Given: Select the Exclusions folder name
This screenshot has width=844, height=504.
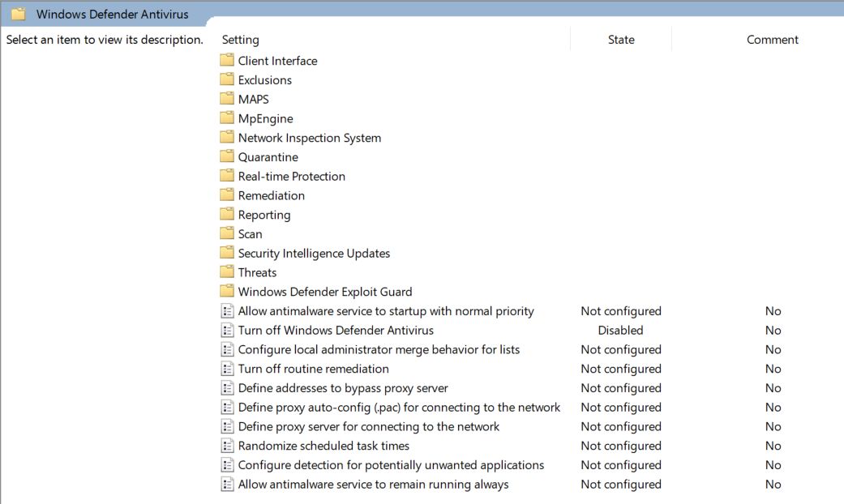Looking at the screenshot, I should point(265,80).
